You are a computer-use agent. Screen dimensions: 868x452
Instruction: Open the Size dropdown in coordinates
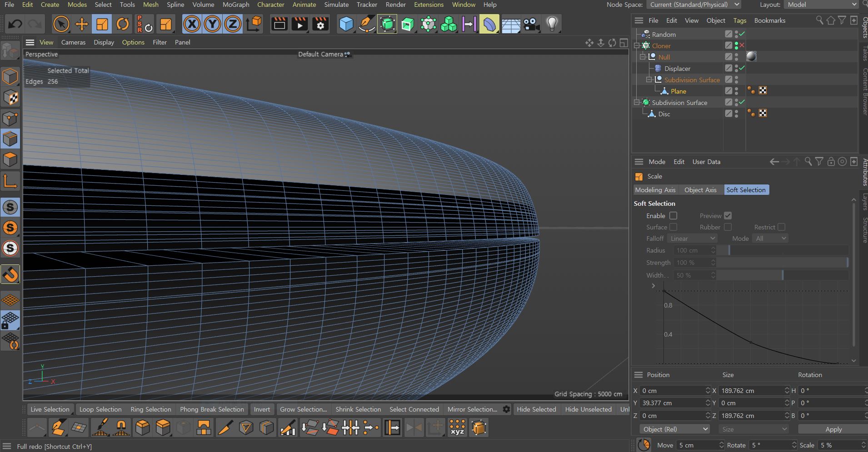(x=753, y=429)
